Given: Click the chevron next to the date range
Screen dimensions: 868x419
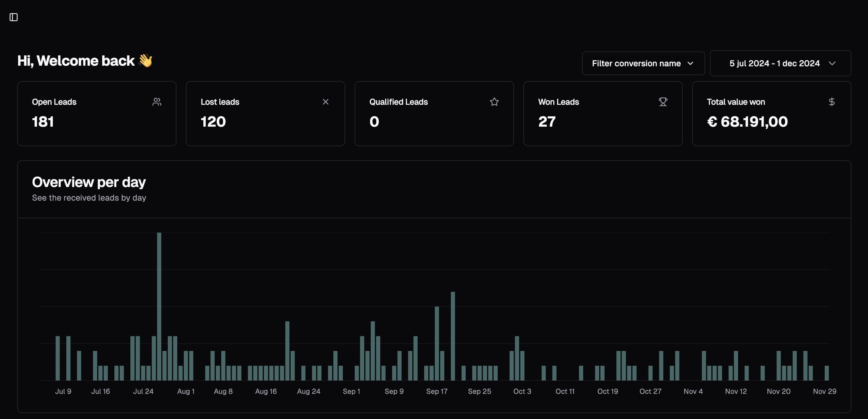Looking at the screenshot, I should click(832, 63).
